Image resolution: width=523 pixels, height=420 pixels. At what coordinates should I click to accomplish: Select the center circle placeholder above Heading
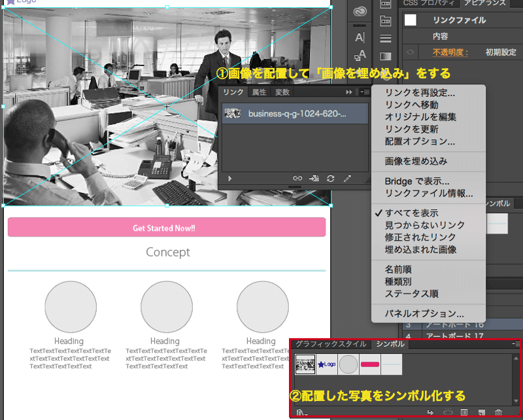[167, 306]
